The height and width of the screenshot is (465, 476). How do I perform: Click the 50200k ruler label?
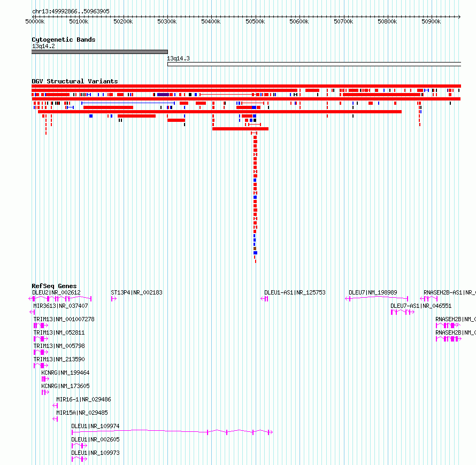[x=123, y=21]
